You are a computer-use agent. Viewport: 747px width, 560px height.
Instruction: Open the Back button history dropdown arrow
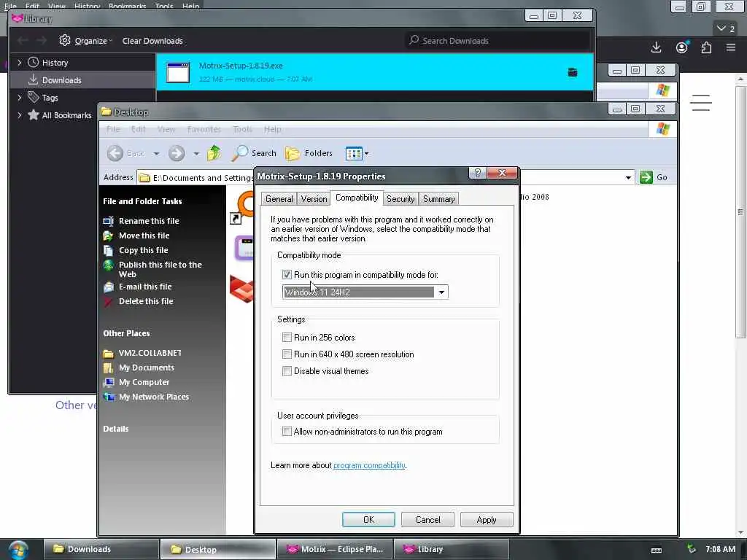[x=156, y=153]
